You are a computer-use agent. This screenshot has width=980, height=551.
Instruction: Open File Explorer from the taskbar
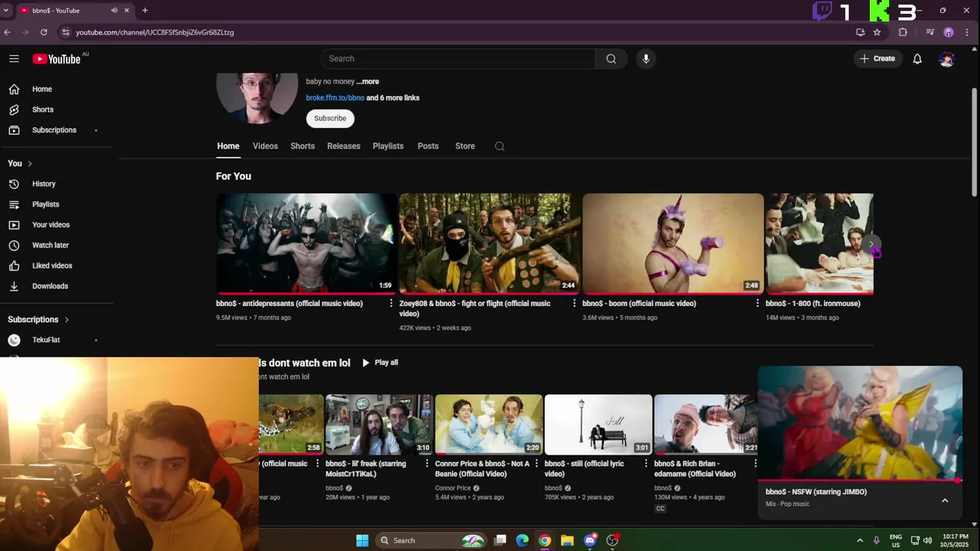coord(567,540)
